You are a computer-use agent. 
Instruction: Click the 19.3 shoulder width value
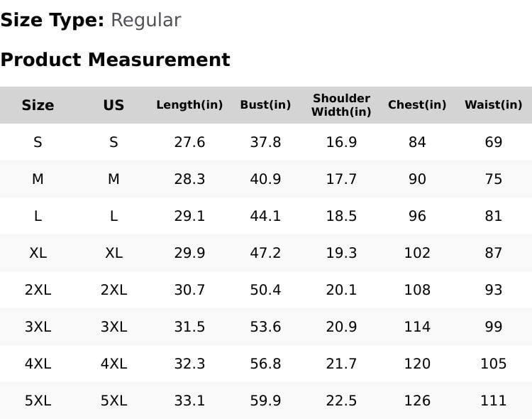pyautogui.click(x=341, y=253)
